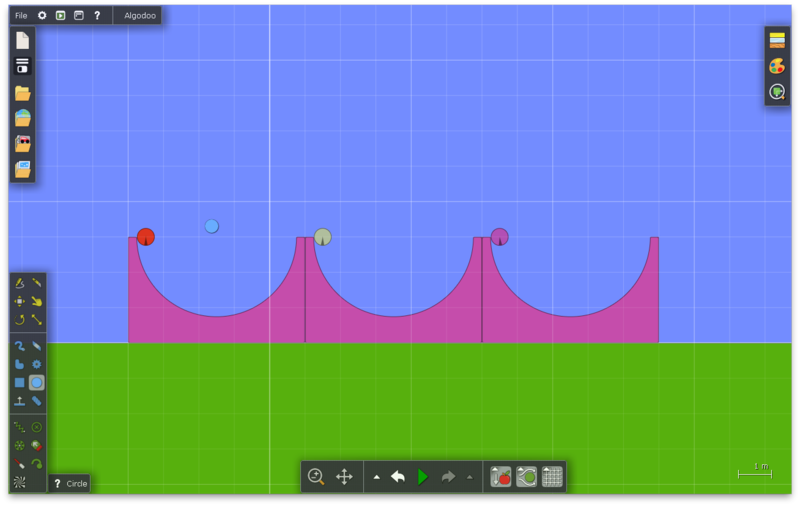Click the green play tutorial icon in top bar
800x506 pixels.
(x=60, y=15)
